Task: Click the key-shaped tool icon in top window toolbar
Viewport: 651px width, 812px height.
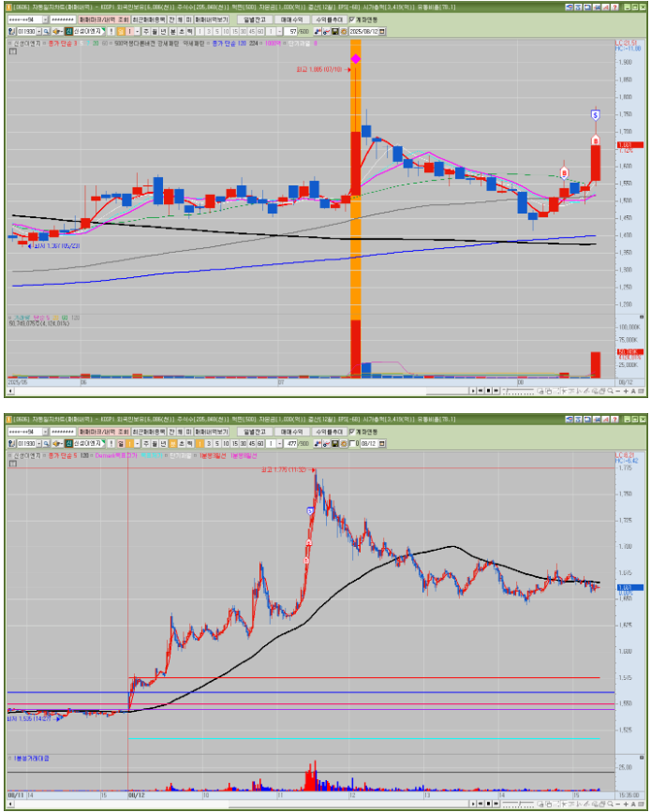Action: 326,32
